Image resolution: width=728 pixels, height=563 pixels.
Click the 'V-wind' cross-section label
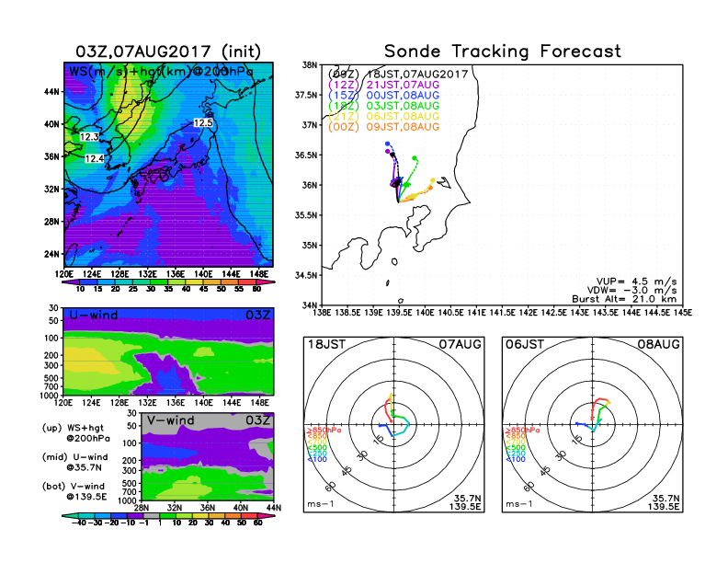(170, 420)
